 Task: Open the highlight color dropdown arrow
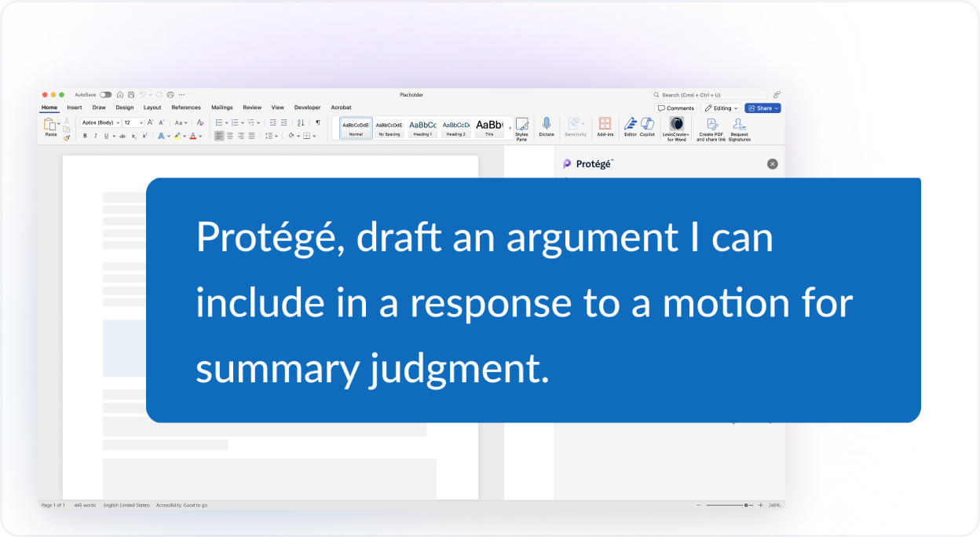185,136
